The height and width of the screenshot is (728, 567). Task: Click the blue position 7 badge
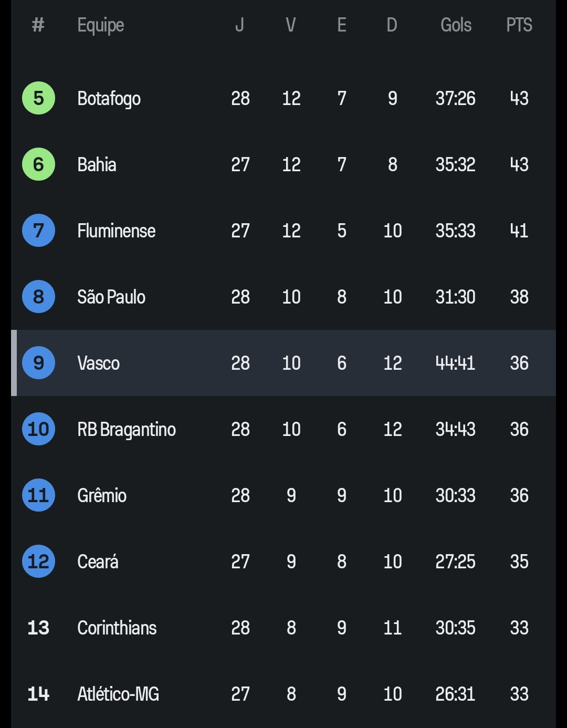(x=38, y=231)
